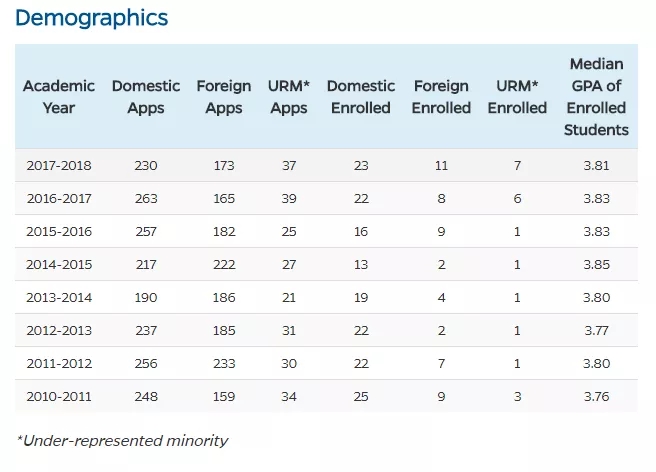
Task: Click foreign apps value 186
Action: (x=224, y=298)
